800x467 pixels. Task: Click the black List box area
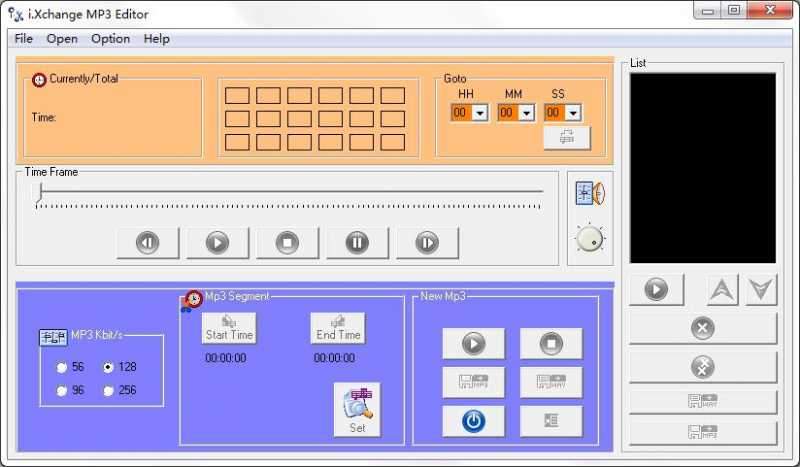703,168
